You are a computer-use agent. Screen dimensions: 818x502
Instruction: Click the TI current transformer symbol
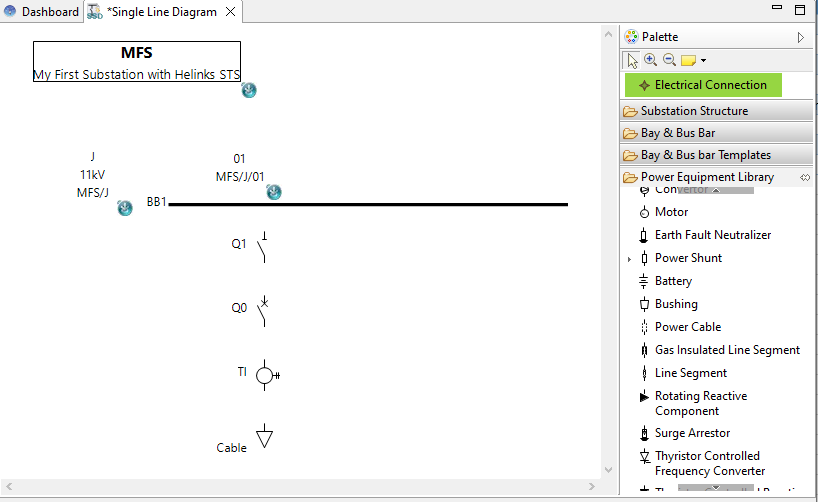265,375
